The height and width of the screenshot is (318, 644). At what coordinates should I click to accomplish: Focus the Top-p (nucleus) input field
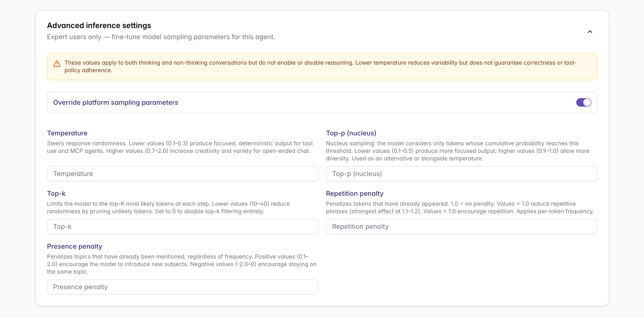point(462,174)
